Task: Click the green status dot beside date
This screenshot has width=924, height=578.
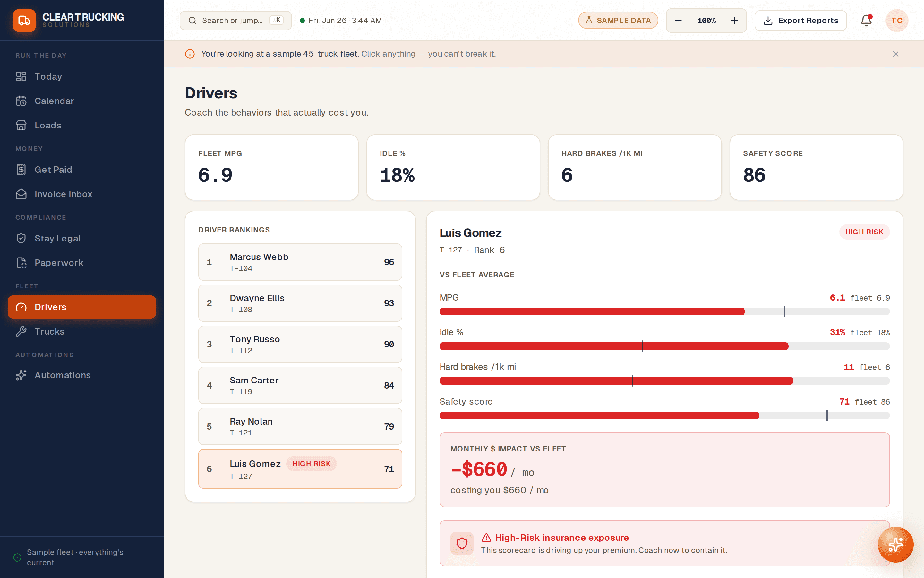Action: click(302, 21)
